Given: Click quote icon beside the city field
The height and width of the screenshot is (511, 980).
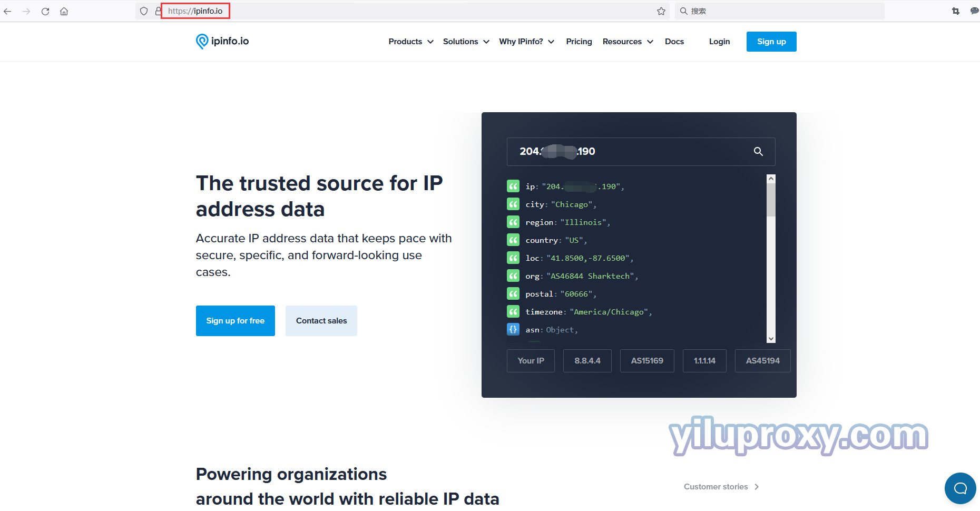Looking at the screenshot, I should coord(513,204).
